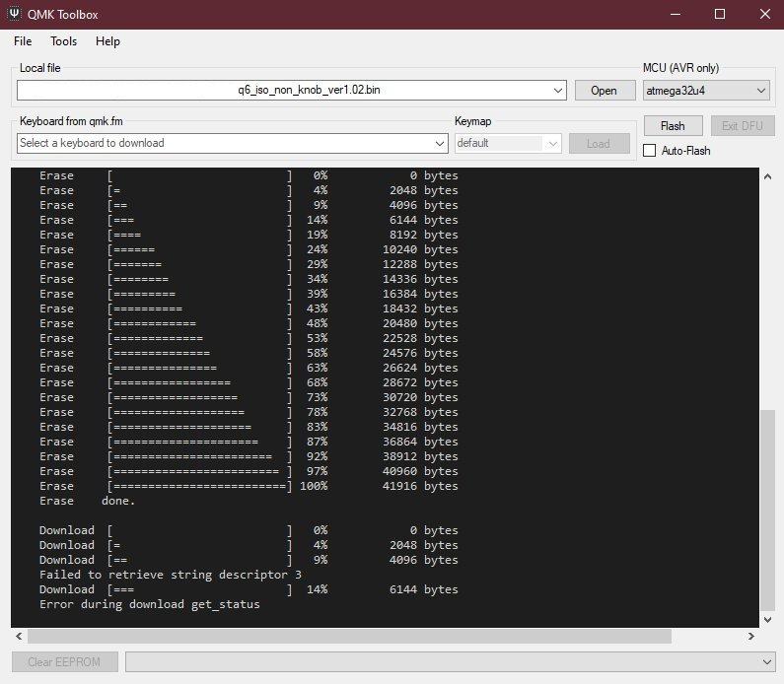Click the Flash button
The width and height of the screenshot is (784, 684).
pyautogui.click(x=673, y=126)
